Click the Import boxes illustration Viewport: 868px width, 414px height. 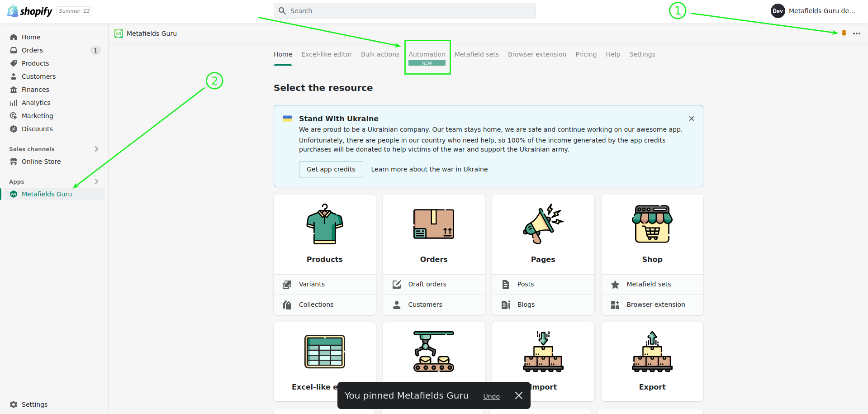[x=543, y=352]
